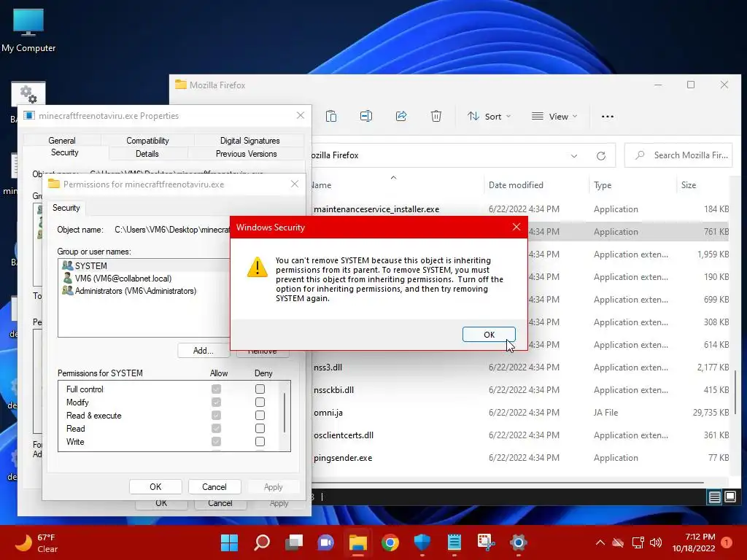The width and height of the screenshot is (747, 560).
Task: Click OK in the Windows Security dialog
Action: [x=489, y=334]
